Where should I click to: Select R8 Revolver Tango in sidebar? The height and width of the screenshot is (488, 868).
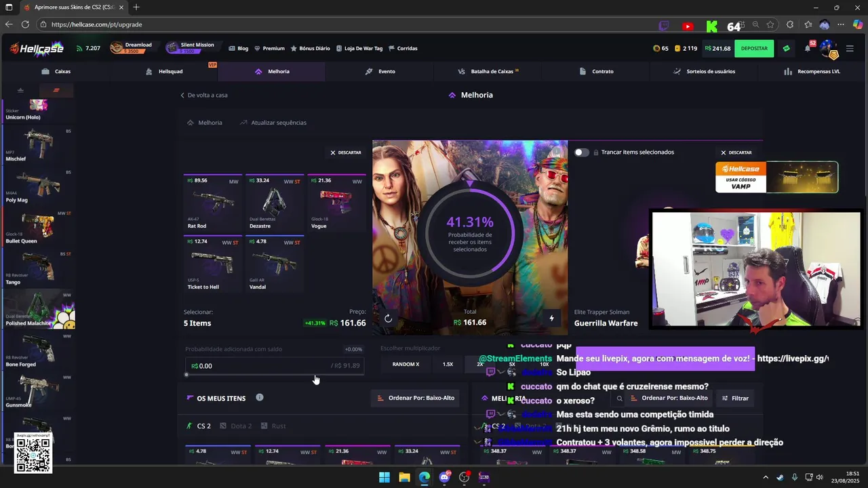tap(37, 269)
